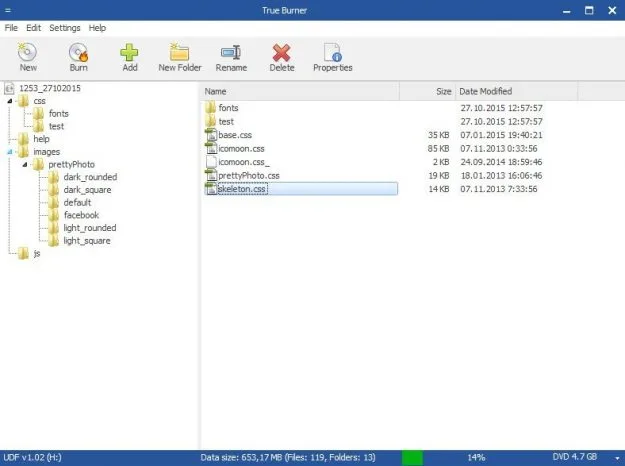Select the light_rounded folder in tree
Image resolution: width=625 pixels, height=466 pixels.
(90, 228)
